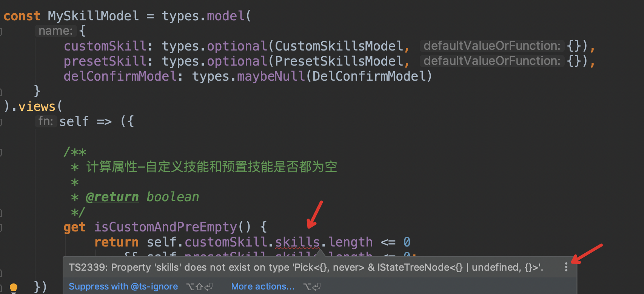This screenshot has width=644, height=294.
Task: Open the three-dot kebab menu on the error popup
Action: click(565, 267)
